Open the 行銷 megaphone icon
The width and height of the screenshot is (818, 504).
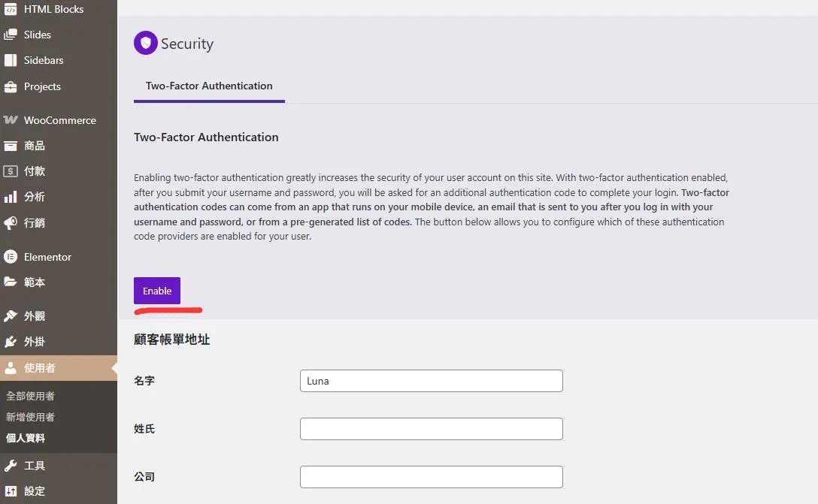[x=11, y=223]
